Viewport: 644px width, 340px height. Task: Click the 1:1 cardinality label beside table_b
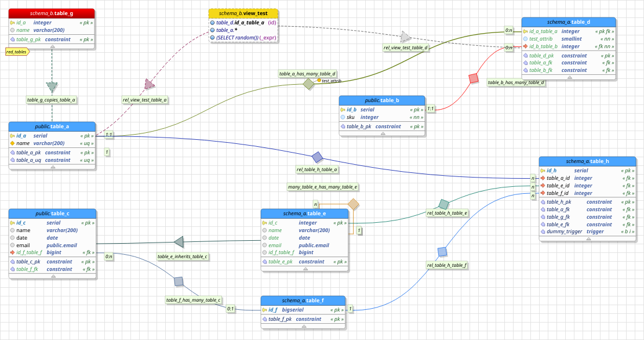(x=431, y=108)
